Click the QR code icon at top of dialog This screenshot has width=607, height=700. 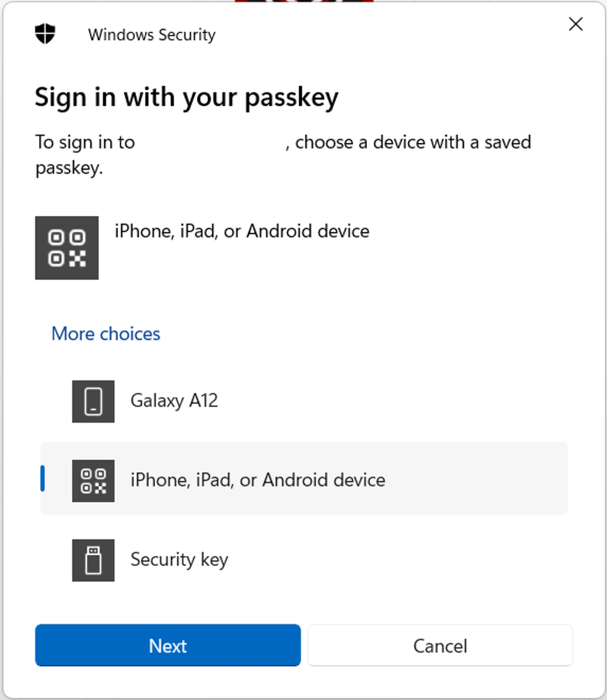click(66, 248)
